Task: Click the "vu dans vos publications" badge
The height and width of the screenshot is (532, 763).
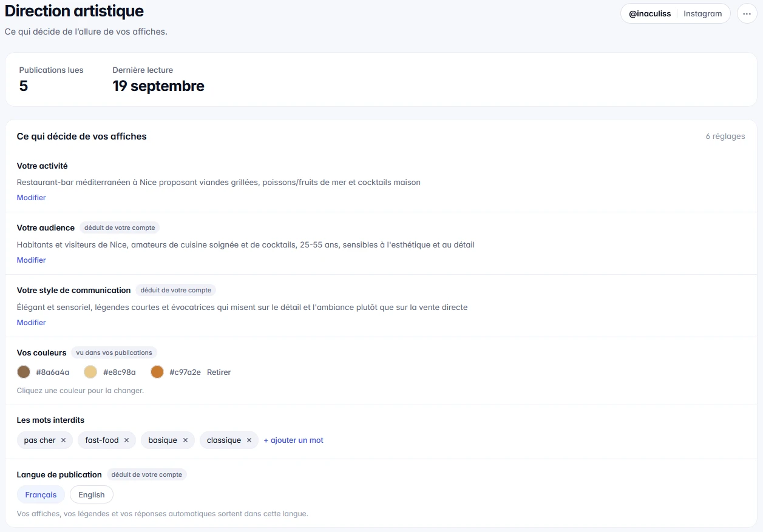Action: click(x=114, y=352)
